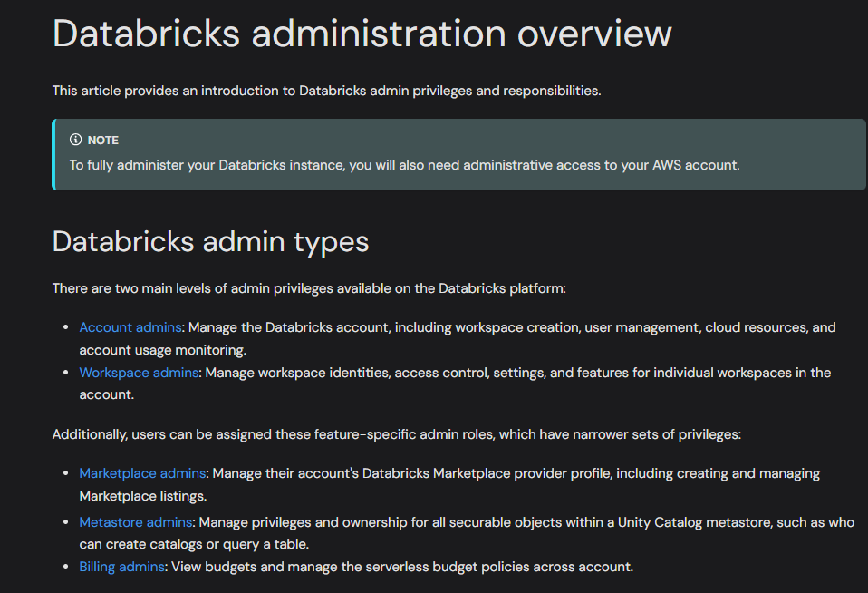Open the Account admins link
Image resolution: width=868 pixels, height=593 pixels.
click(130, 327)
